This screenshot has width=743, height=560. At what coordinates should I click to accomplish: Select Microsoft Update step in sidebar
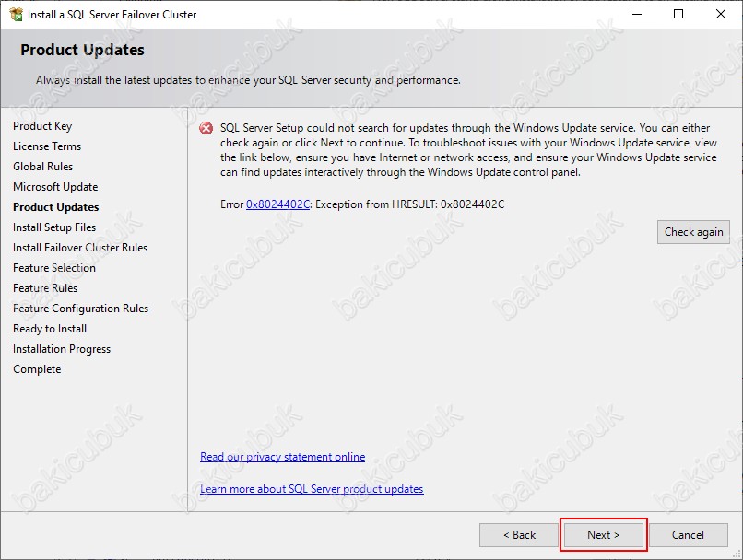(x=55, y=187)
